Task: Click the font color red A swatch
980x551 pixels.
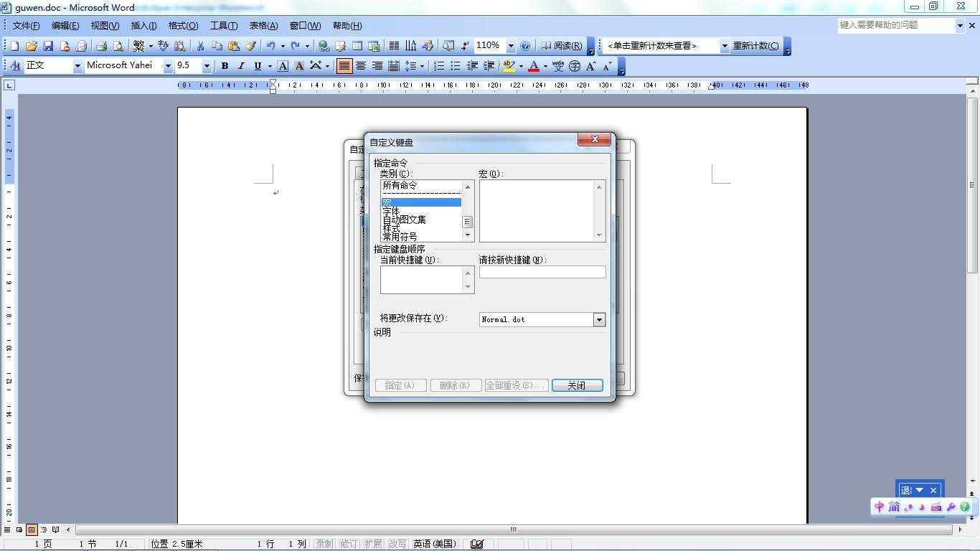Action: [534, 66]
